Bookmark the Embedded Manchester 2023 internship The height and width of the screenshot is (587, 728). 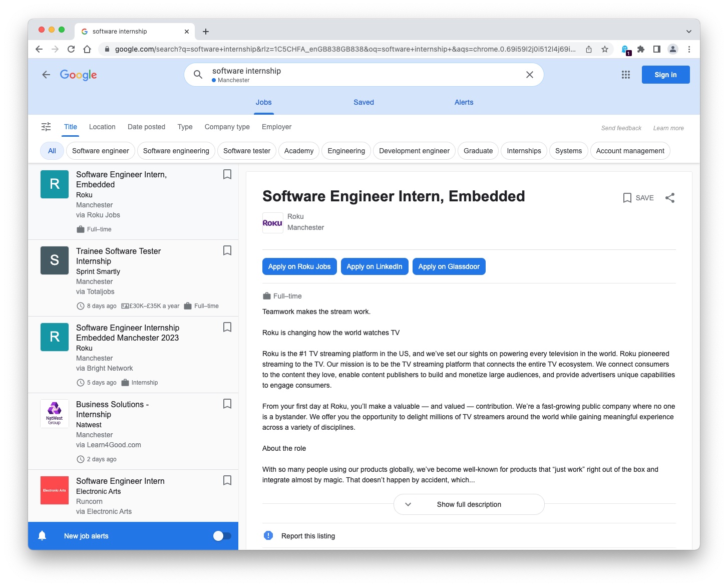(227, 327)
